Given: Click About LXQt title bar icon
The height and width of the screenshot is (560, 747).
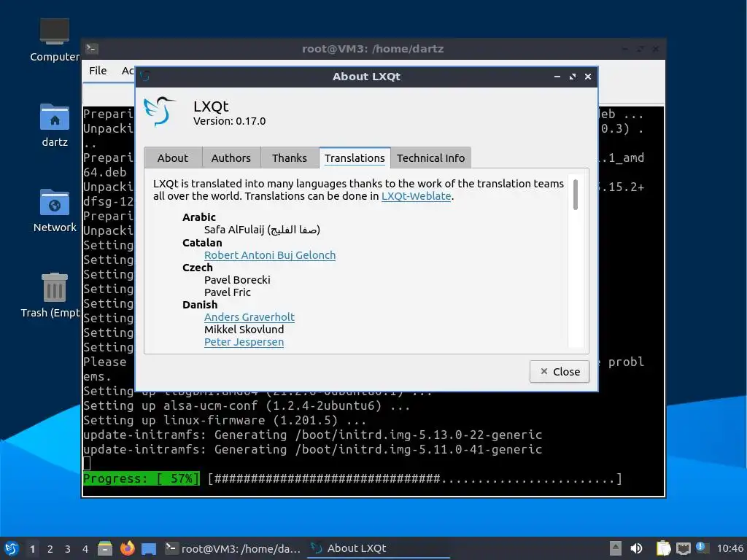Looking at the screenshot, I should (x=145, y=76).
